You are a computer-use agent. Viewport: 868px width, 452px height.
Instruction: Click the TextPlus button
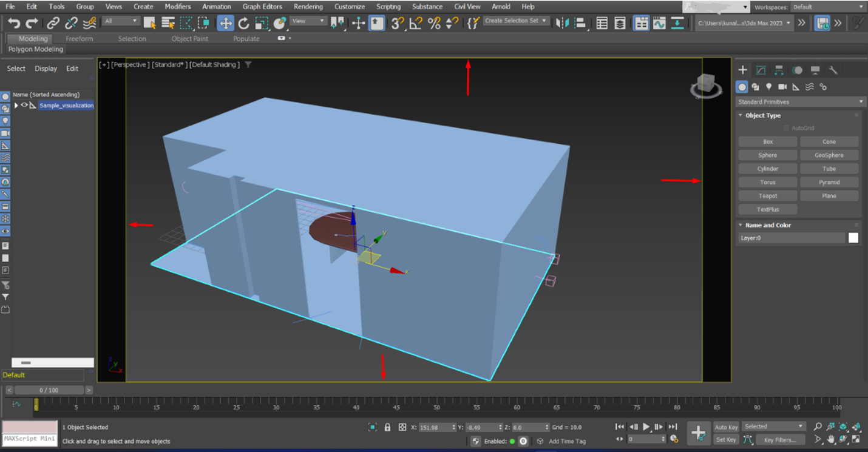(x=768, y=209)
